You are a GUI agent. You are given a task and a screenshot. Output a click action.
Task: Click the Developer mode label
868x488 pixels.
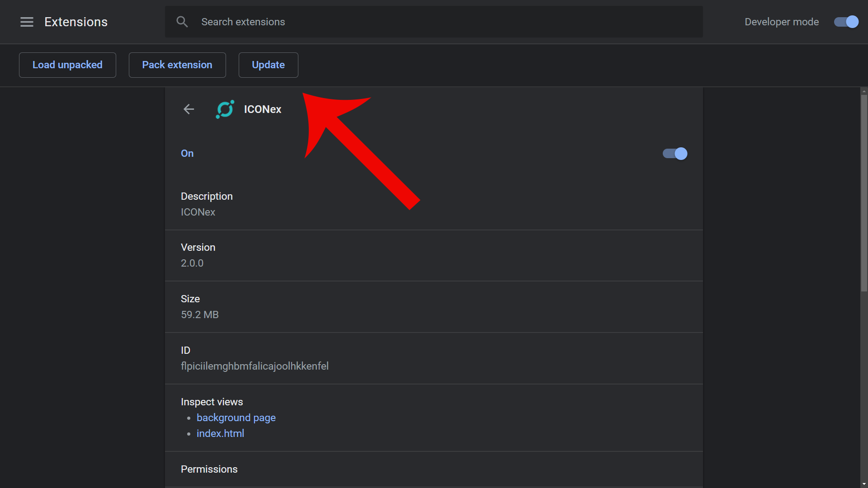pos(782,22)
